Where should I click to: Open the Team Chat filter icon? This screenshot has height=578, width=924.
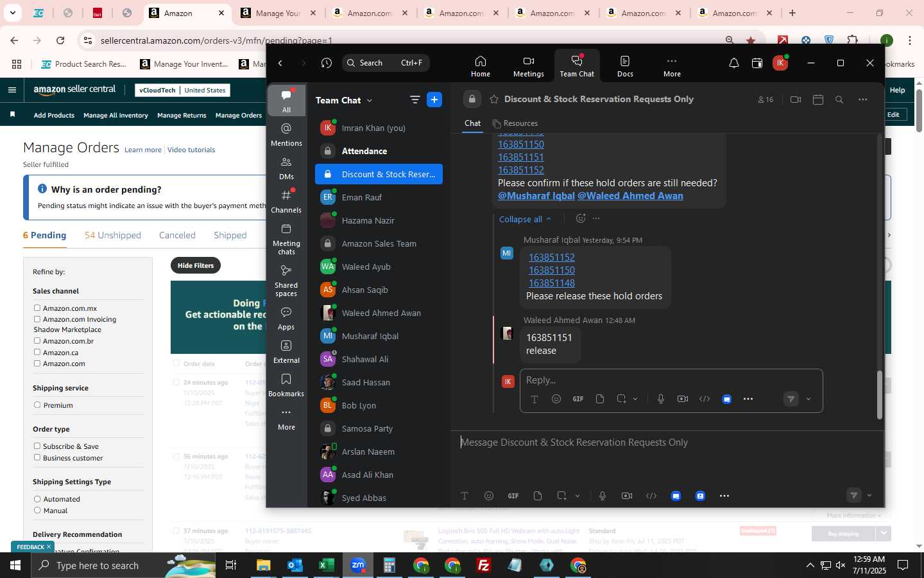(x=415, y=100)
